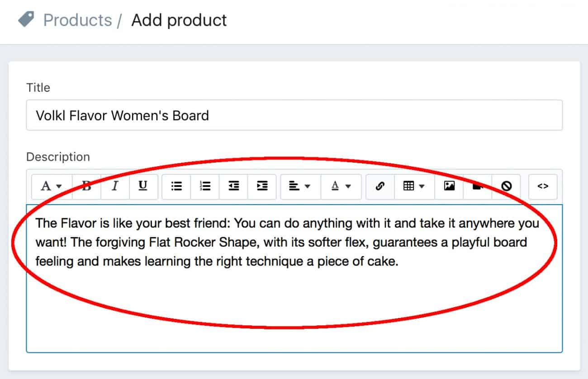Screen dimensions: 588x379
Task: Click inside the description text area
Action: pyautogui.click(x=294, y=278)
